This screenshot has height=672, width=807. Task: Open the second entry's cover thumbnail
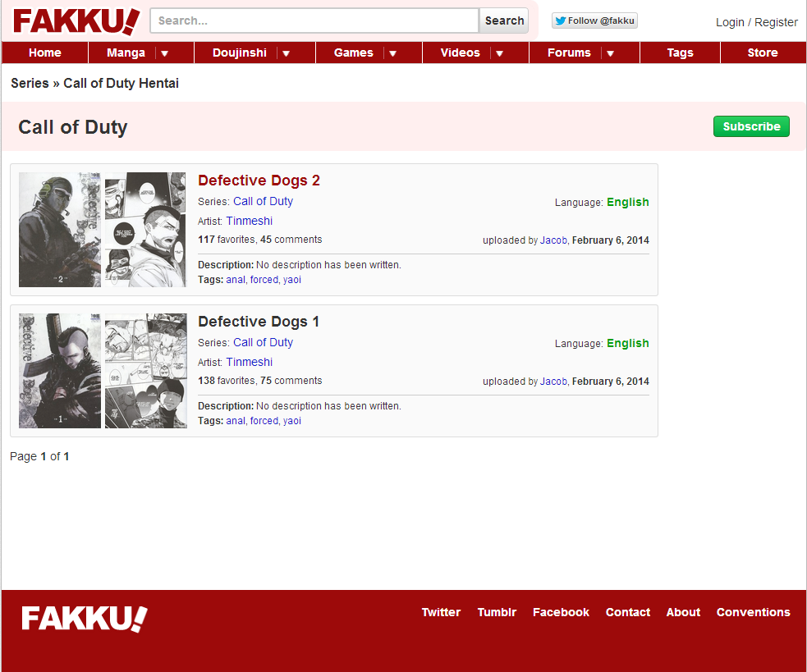(x=60, y=371)
